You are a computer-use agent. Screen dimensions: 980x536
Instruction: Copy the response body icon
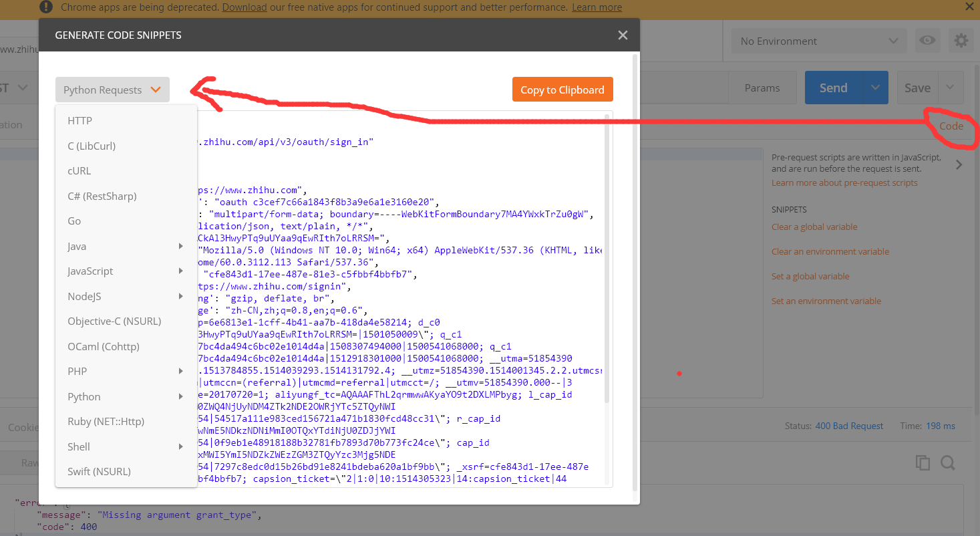point(923,462)
